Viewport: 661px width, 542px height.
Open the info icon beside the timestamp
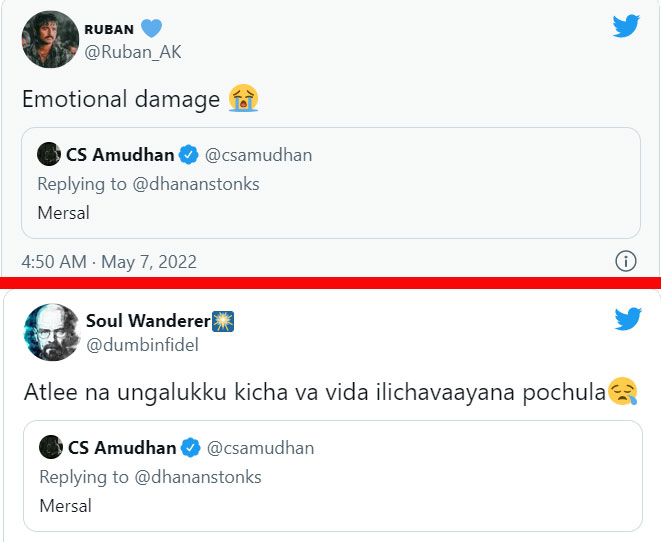pyautogui.click(x=625, y=262)
